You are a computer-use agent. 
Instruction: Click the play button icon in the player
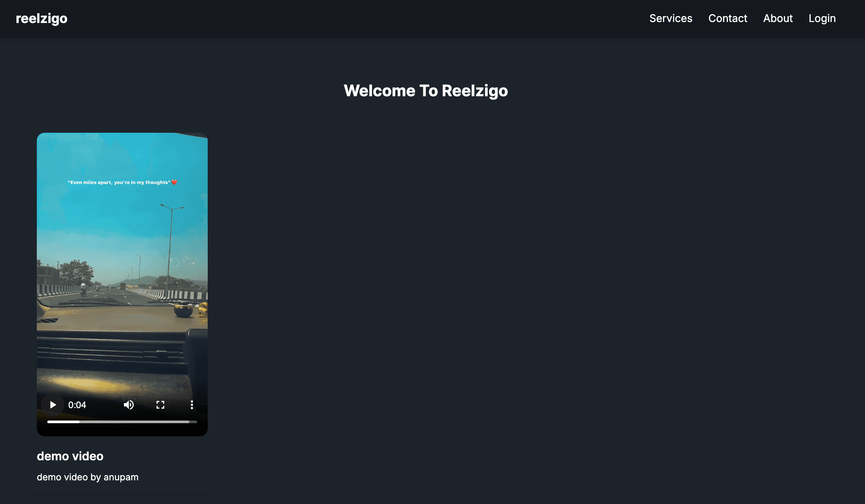53,405
